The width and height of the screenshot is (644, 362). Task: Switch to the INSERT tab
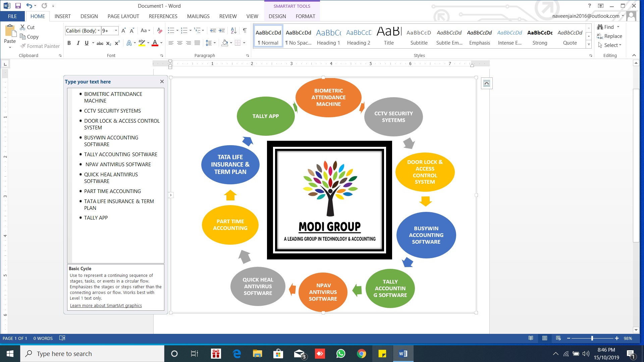click(63, 16)
